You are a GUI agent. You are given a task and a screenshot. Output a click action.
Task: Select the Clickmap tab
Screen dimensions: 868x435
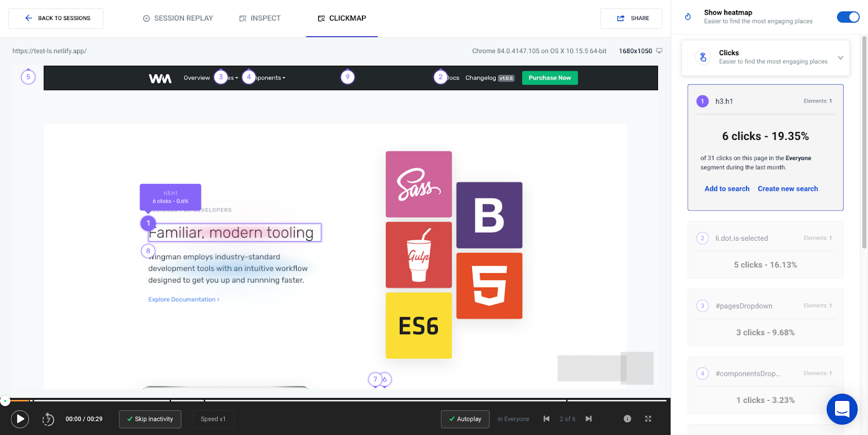pos(342,18)
